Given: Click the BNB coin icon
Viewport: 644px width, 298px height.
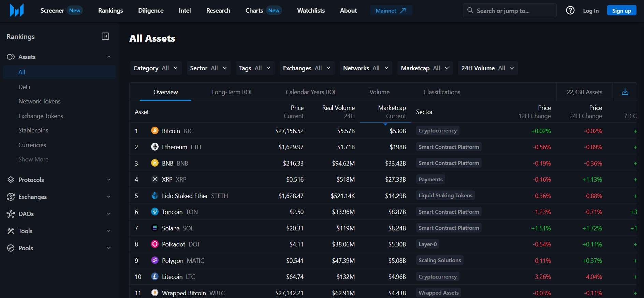Looking at the screenshot, I should pos(155,163).
